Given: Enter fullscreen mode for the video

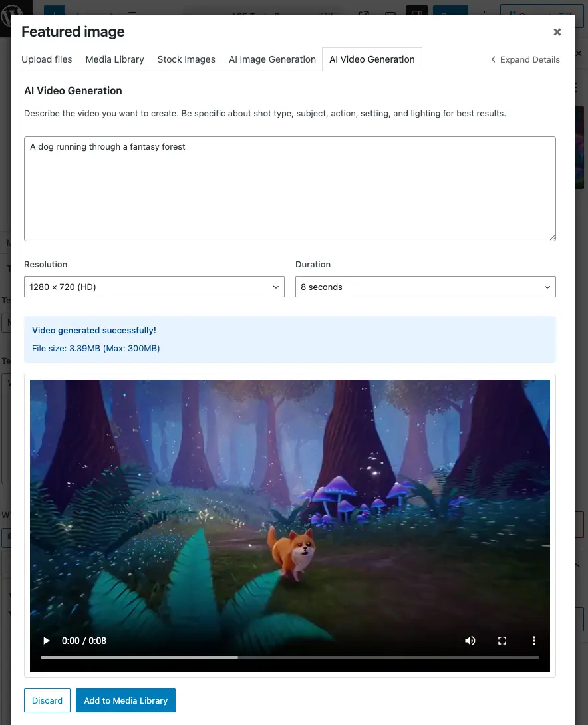Looking at the screenshot, I should [x=502, y=641].
